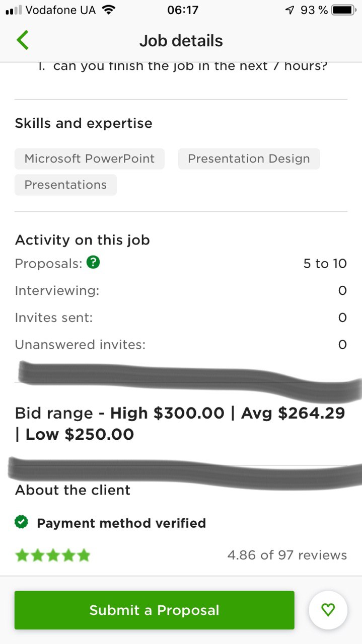The width and height of the screenshot is (362, 644).
Task: Tap the Wi-Fi icon in status bar
Action: pos(108,10)
